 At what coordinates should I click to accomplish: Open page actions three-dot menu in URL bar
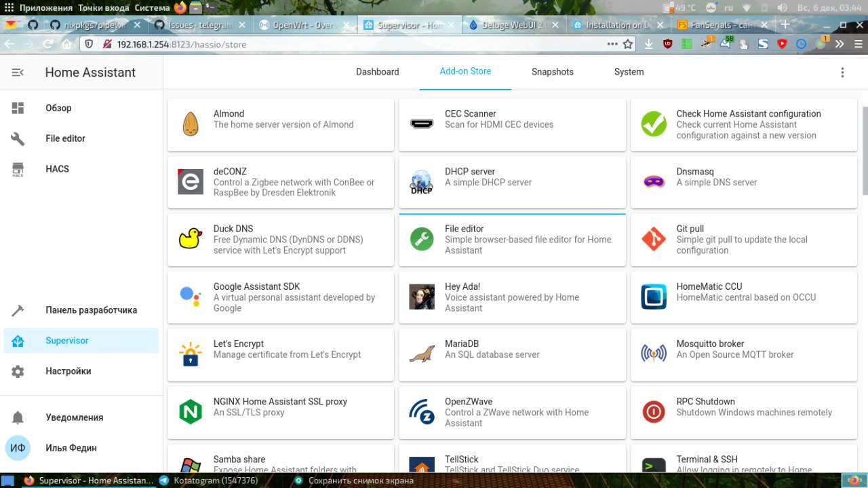tap(612, 44)
